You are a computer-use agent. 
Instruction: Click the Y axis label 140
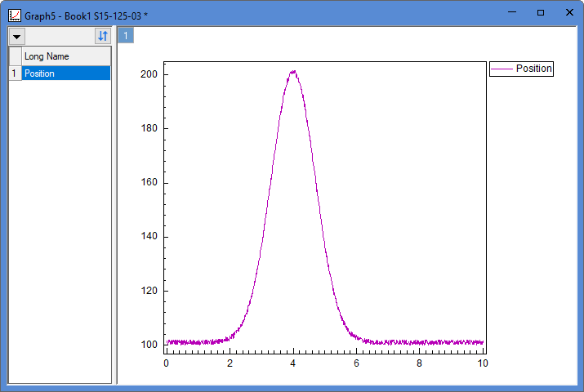(x=149, y=236)
